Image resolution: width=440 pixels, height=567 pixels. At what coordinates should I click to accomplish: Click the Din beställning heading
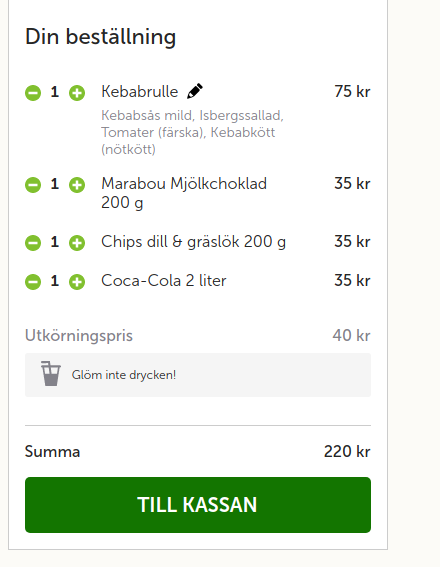click(101, 37)
